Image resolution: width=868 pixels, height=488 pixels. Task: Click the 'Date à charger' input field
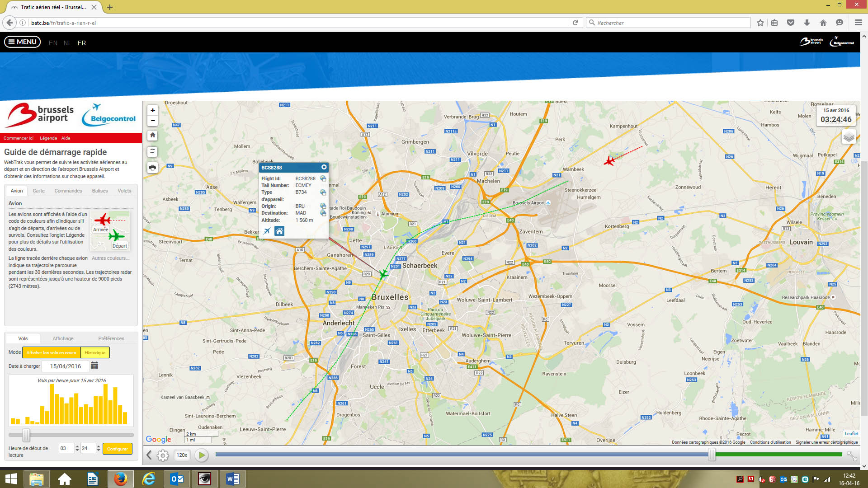[66, 366]
